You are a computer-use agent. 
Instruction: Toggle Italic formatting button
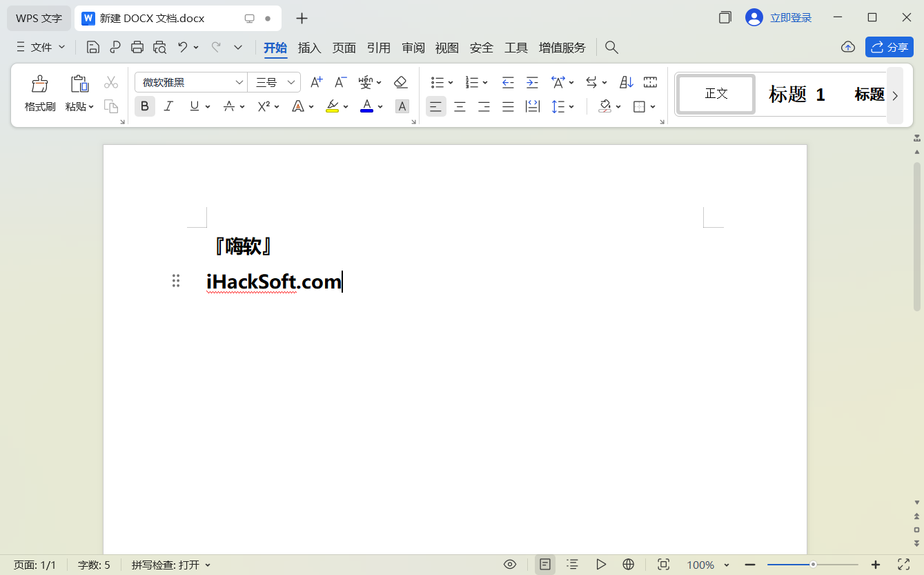[168, 106]
